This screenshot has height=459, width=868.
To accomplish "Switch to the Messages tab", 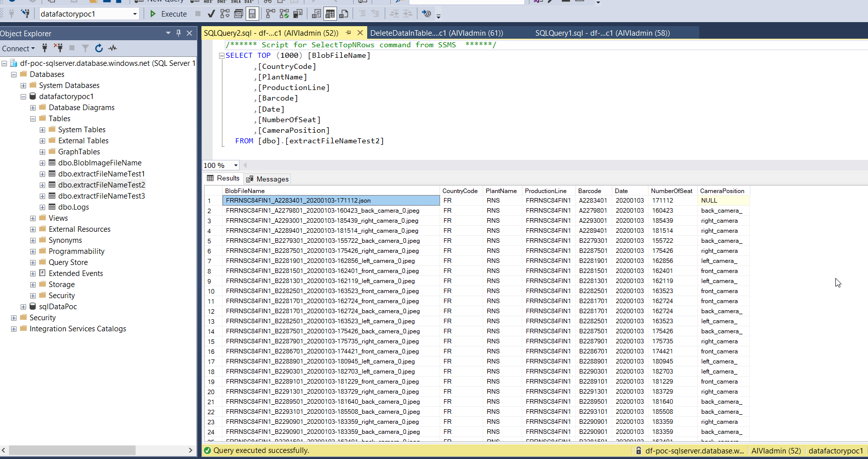I will point(267,178).
